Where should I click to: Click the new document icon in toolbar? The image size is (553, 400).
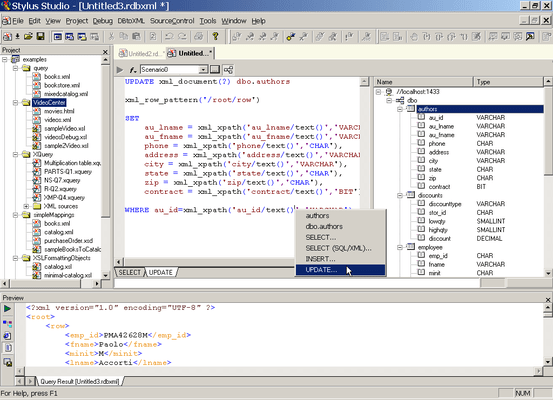(7, 36)
